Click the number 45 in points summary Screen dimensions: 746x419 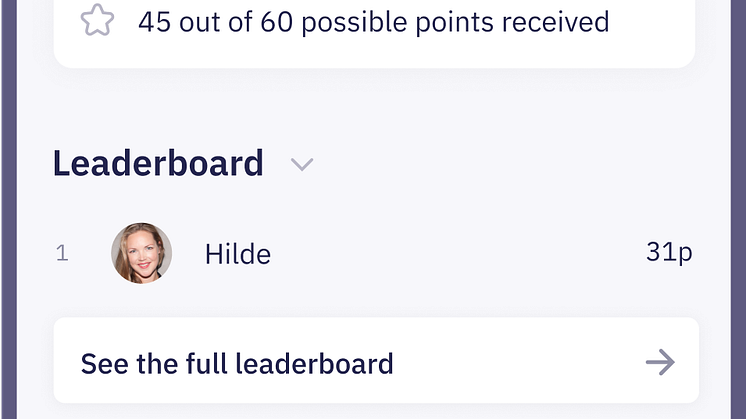click(x=155, y=22)
